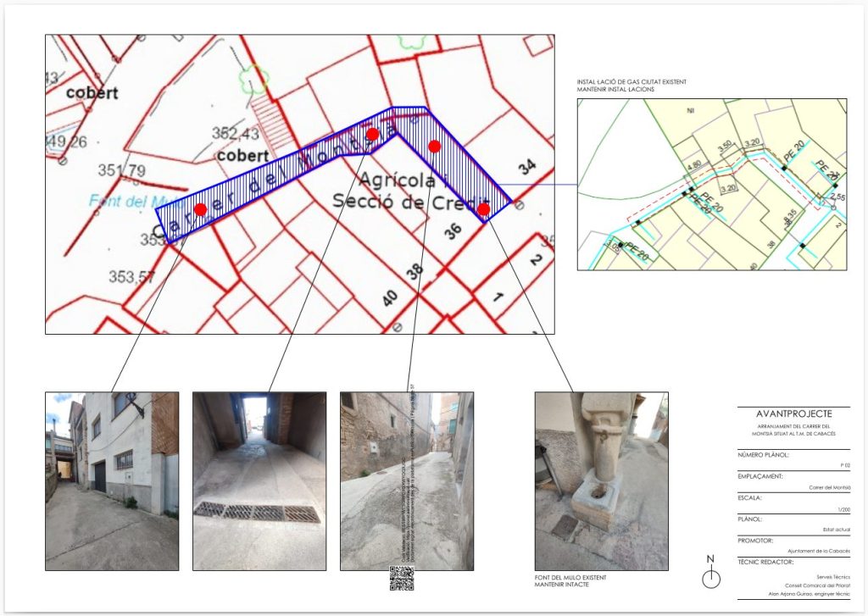Open the photo of the white building street
This screenshot has width=868, height=616.
coord(112,480)
